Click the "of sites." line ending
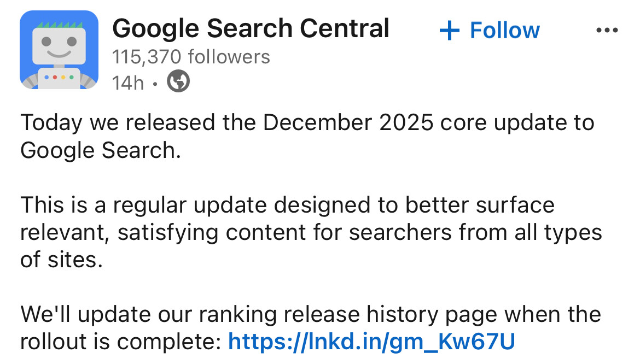This screenshot has height=364, width=640. pos(62,260)
